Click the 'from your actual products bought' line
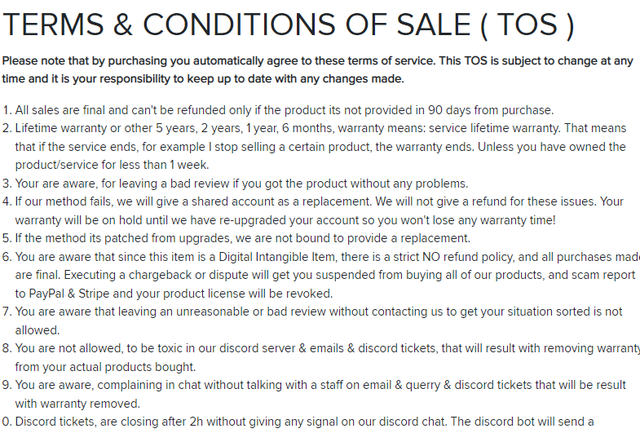Image resolution: width=640 pixels, height=429 pixels. (x=105, y=367)
